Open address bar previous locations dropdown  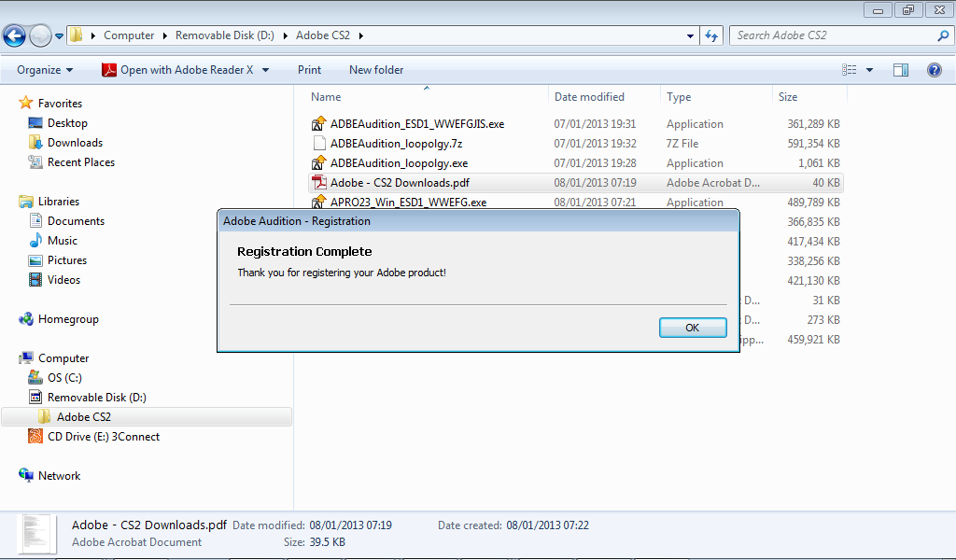(x=690, y=36)
